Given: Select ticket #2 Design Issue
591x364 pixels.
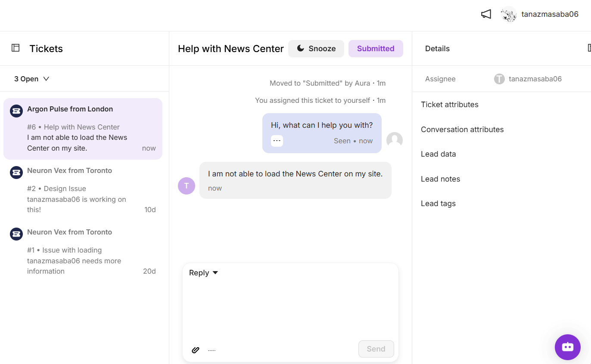Looking at the screenshot, I should coord(83,190).
